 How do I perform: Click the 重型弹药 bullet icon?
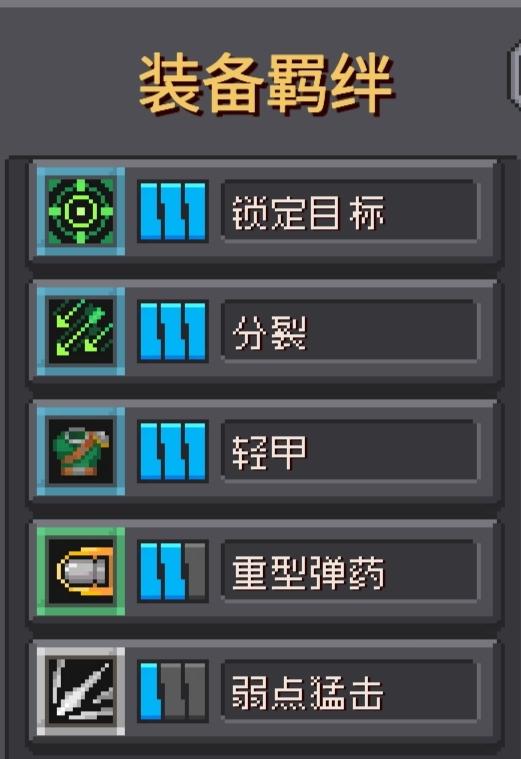pyautogui.click(x=81, y=571)
